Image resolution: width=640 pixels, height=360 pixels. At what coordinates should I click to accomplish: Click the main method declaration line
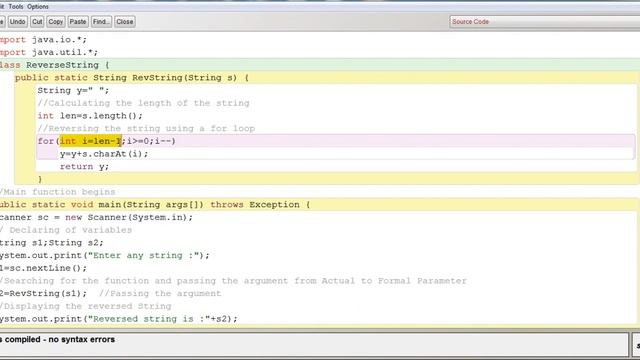tap(155, 204)
